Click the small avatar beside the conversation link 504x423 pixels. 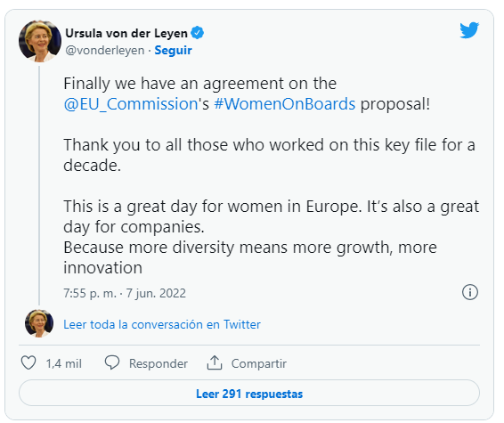(39, 323)
